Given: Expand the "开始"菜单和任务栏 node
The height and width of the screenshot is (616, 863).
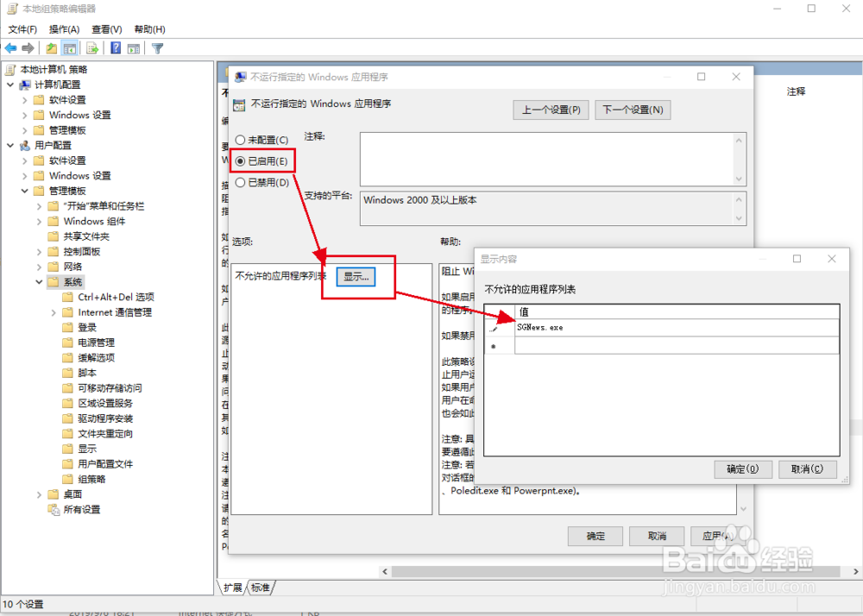Looking at the screenshot, I should pos(39,206).
